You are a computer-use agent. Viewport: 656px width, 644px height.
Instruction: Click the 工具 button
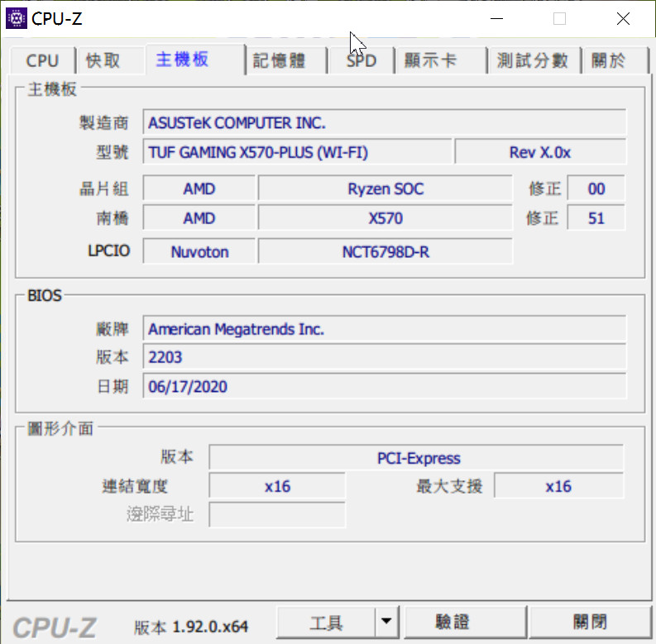tap(326, 623)
